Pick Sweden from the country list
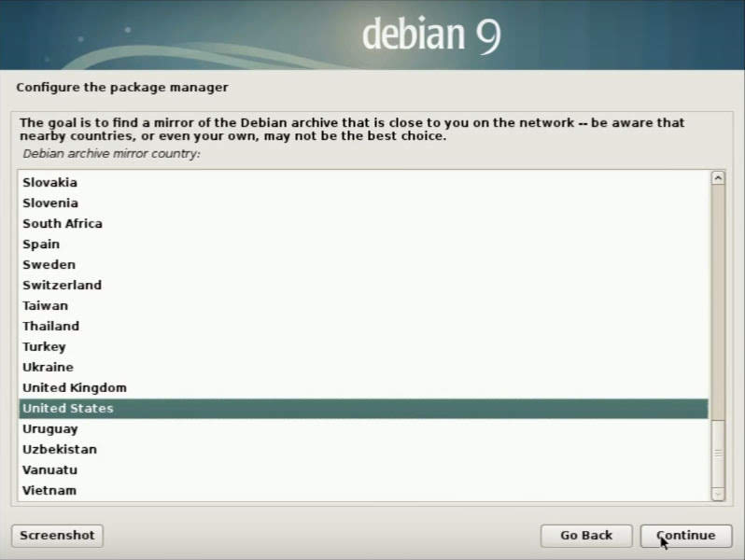The image size is (745, 560). click(x=363, y=264)
